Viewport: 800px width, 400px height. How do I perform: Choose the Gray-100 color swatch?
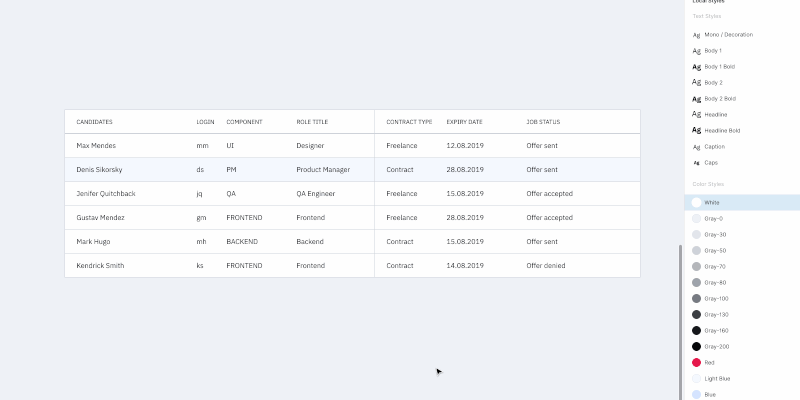click(x=696, y=298)
